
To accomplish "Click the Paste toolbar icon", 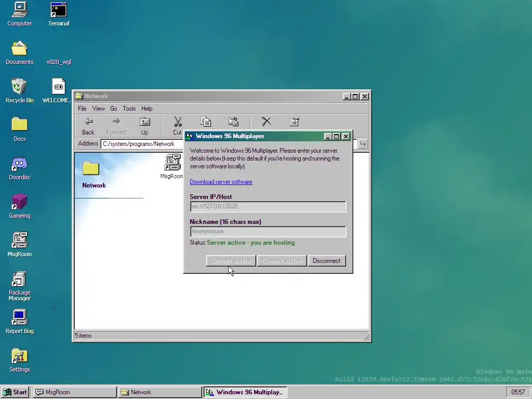I will click(233, 122).
